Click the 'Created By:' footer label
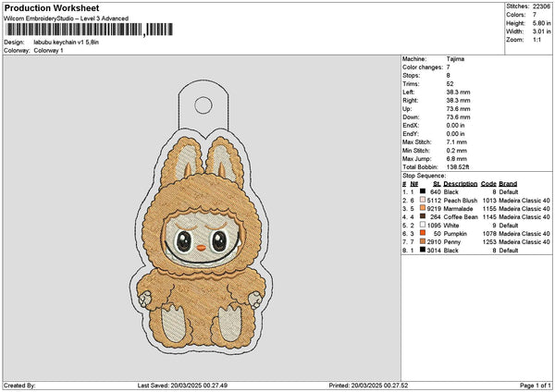555x392 pixels. pyautogui.click(x=19, y=386)
